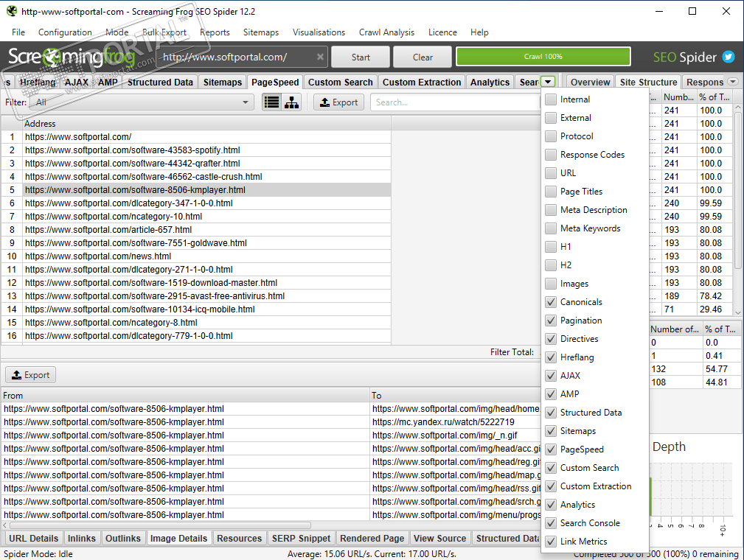The image size is (744, 560).
Task: Click the Screaming Frog logo
Action: pos(72,57)
